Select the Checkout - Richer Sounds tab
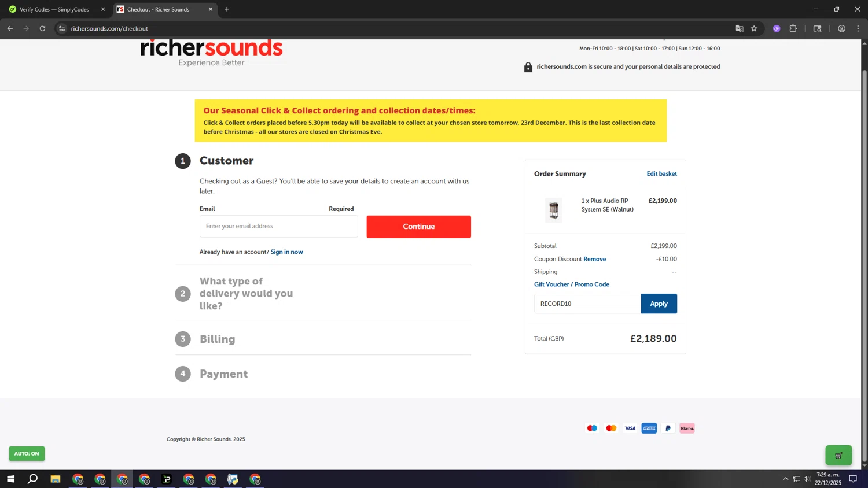 tap(164, 9)
